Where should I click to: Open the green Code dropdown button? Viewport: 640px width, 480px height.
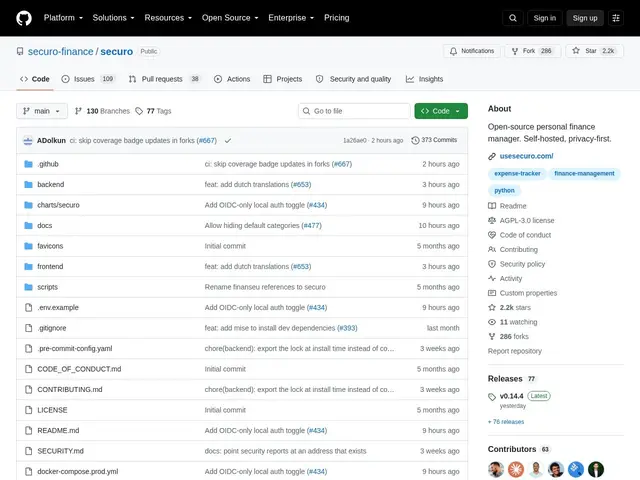[441, 111]
